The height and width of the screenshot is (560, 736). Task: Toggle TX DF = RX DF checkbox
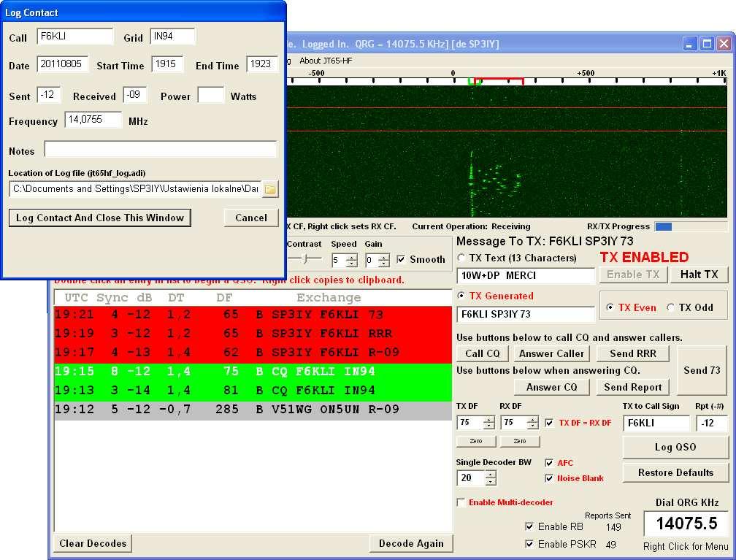tap(549, 423)
